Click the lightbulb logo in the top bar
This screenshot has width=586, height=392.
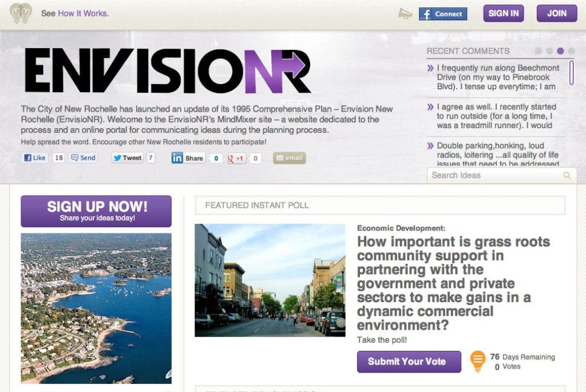tap(21, 13)
